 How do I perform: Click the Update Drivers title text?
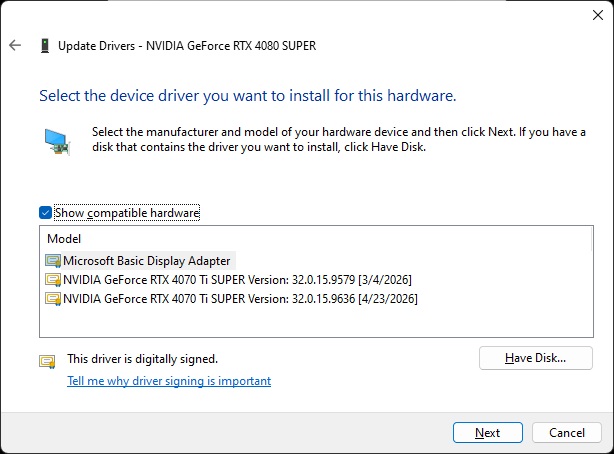pos(187,46)
